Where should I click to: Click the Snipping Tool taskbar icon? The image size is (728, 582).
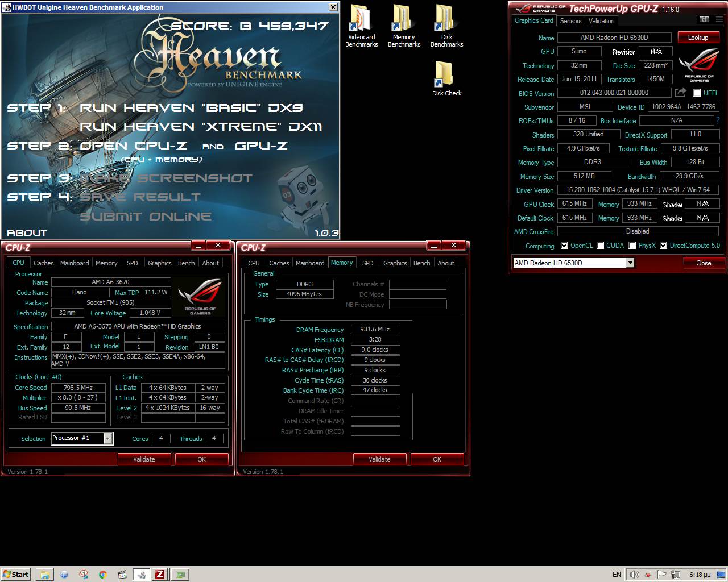84,575
